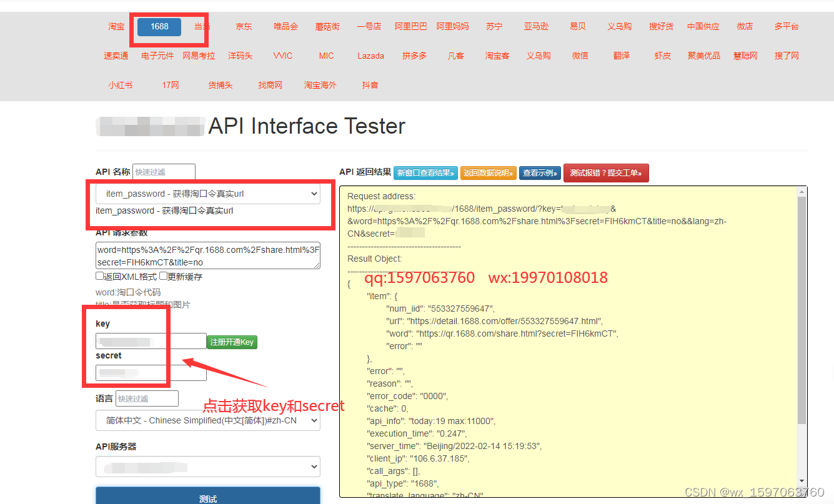The width and height of the screenshot is (834, 504).
Task: Focus the key input field
Action: (x=151, y=341)
